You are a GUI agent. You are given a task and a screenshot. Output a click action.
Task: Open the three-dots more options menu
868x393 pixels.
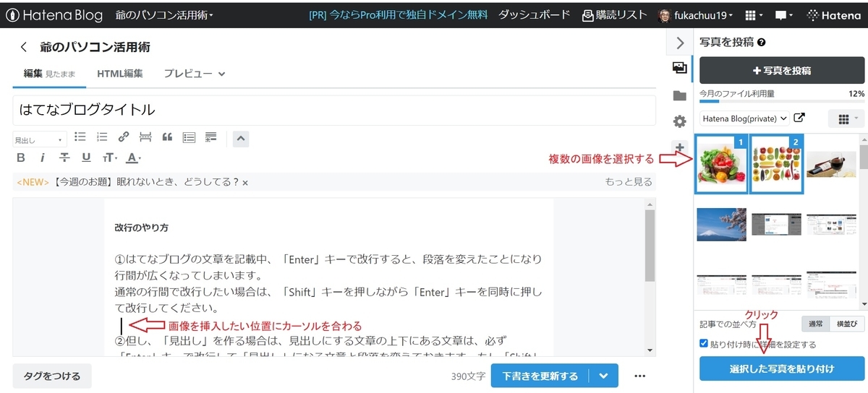click(x=639, y=376)
